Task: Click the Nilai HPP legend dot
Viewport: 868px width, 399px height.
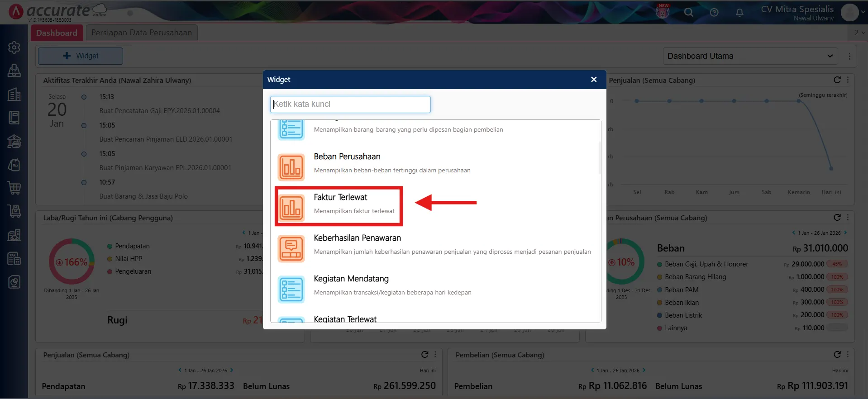Action: 110,259
